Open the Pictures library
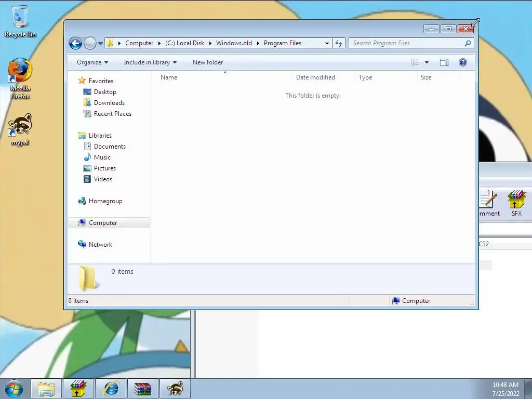The image size is (532, 399). pyautogui.click(x=105, y=168)
